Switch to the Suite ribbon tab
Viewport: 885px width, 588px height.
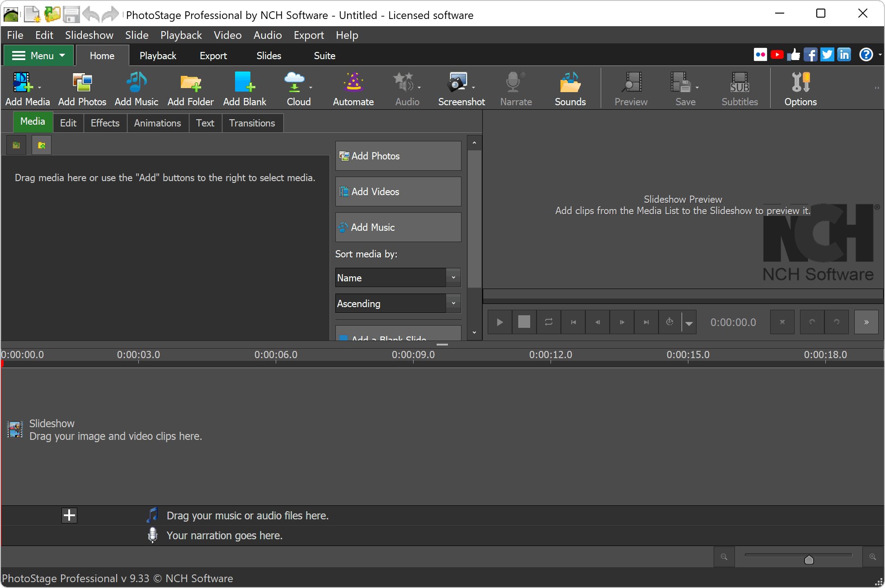click(x=325, y=56)
